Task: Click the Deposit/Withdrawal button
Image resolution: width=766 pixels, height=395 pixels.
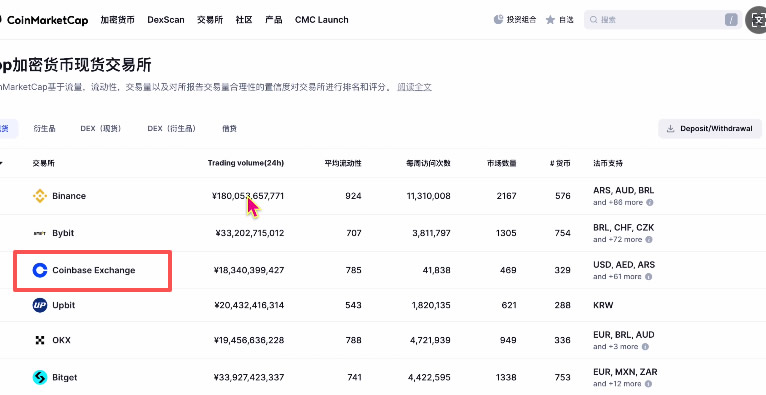Action: click(710, 128)
